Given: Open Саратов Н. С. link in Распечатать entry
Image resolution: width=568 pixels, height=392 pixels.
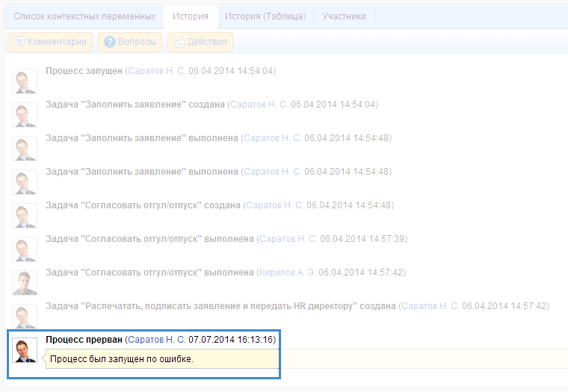Looking at the screenshot, I should (430, 306).
